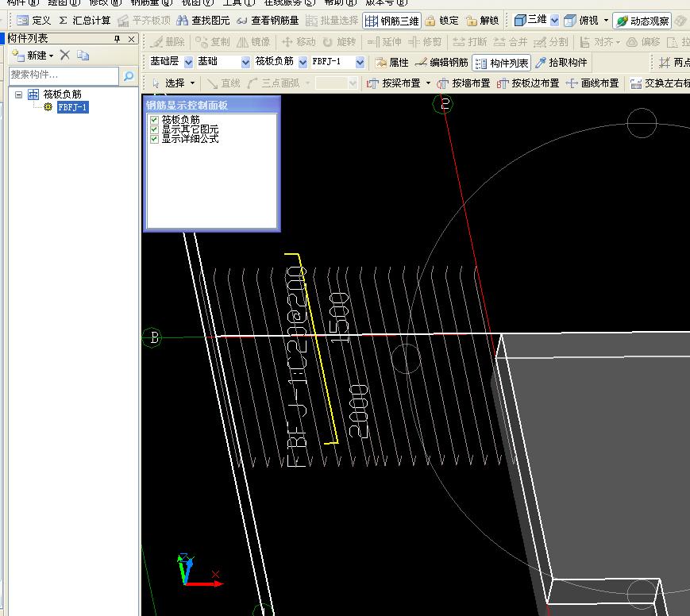Click 编辑钢筋 edit rebar
690x616 pixels.
[441, 63]
